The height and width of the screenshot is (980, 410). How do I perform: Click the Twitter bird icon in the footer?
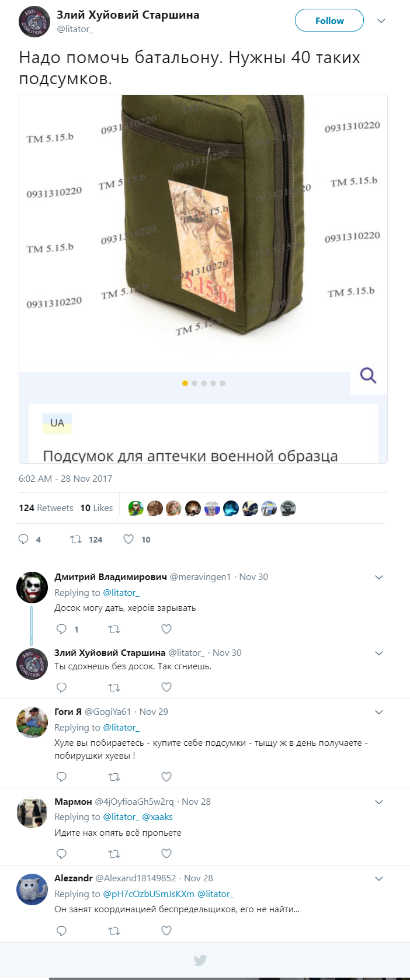[x=200, y=960]
